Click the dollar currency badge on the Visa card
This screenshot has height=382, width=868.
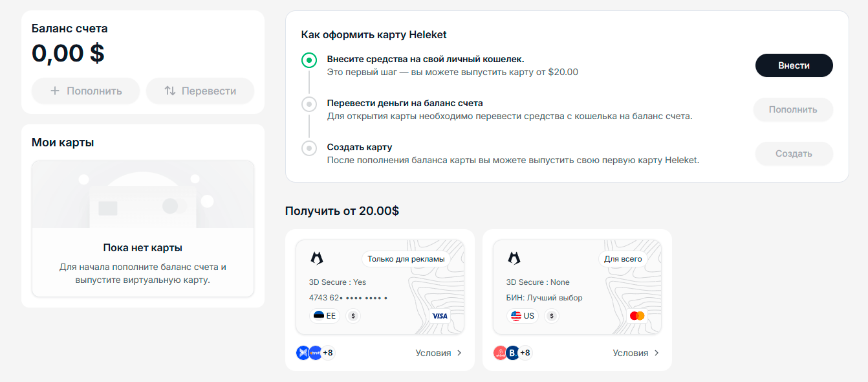[x=353, y=316]
